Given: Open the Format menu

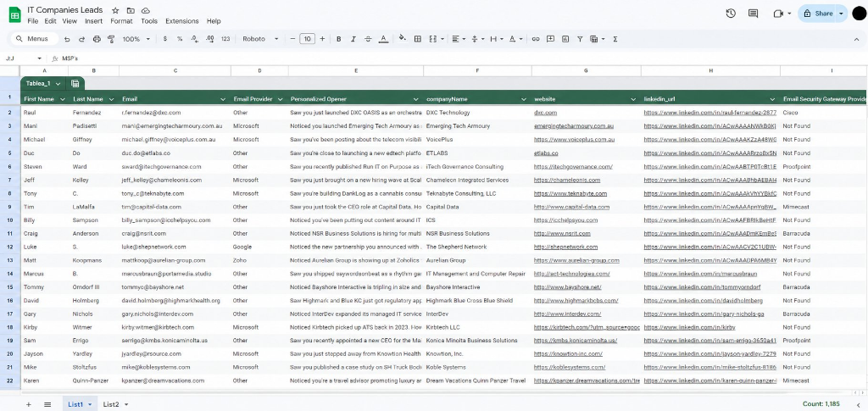Looking at the screenshot, I should click(121, 21).
